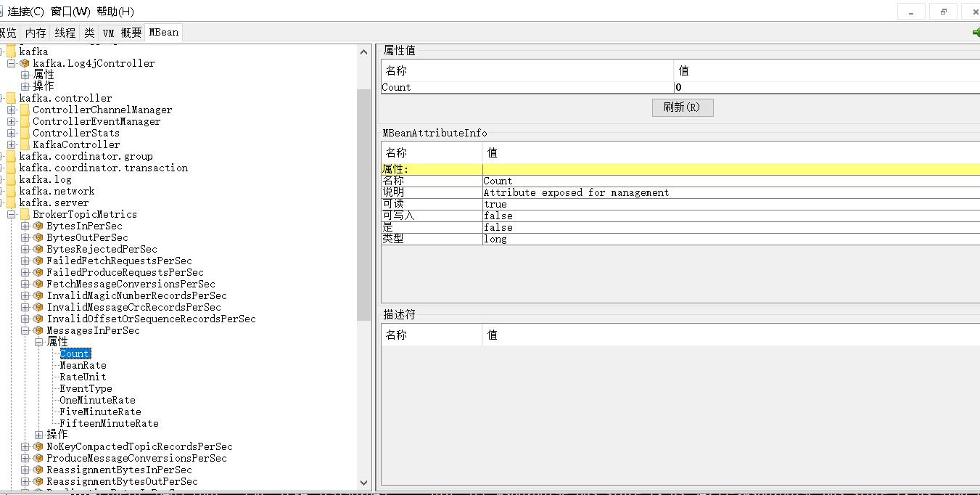Switch to the 内存 tab
The image size is (980, 495).
(x=36, y=33)
